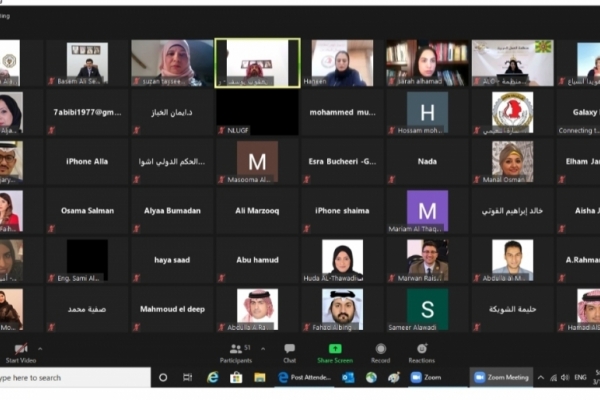Click the red circular logo participant tile
This screenshot has width=600, height=400.
pyautogui.click(x=512, y=113)
